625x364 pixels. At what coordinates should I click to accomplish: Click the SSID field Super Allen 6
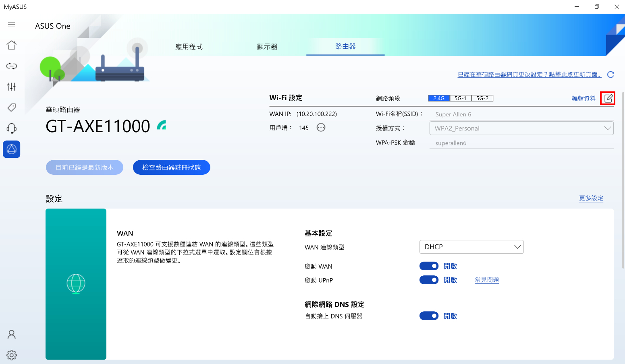click(x=521, y=114)
